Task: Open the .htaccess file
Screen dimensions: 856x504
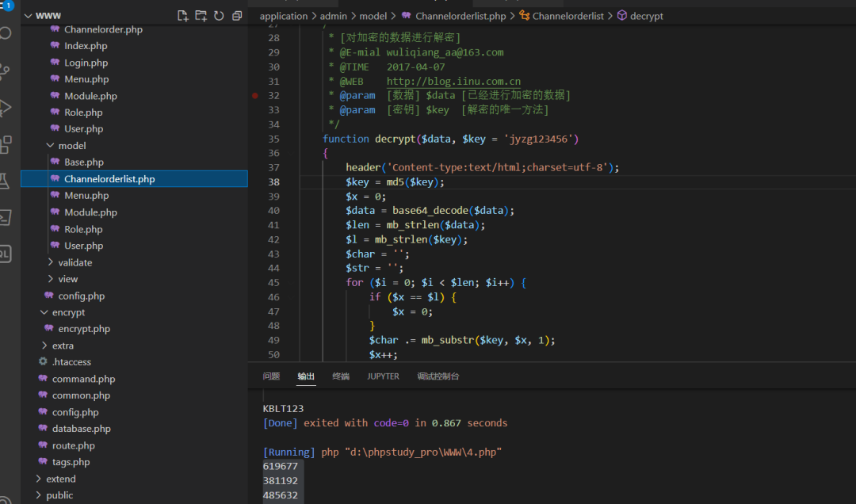Action: tap(71, 361)
